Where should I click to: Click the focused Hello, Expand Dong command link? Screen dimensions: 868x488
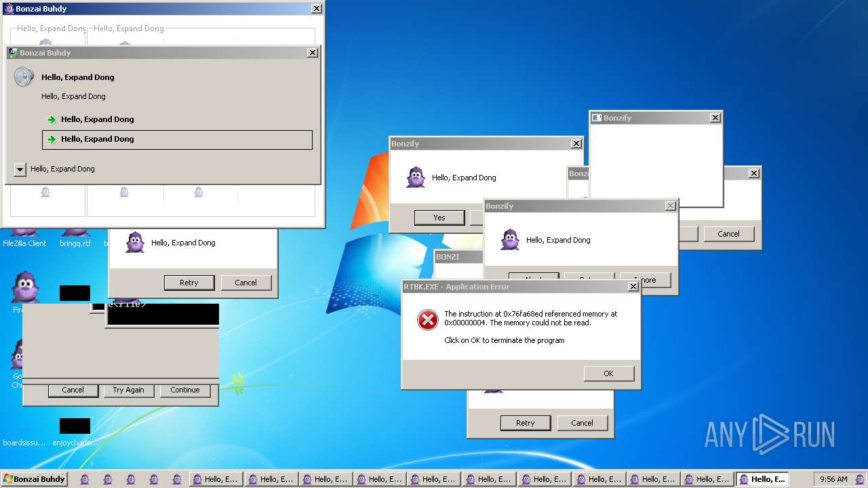177,140
